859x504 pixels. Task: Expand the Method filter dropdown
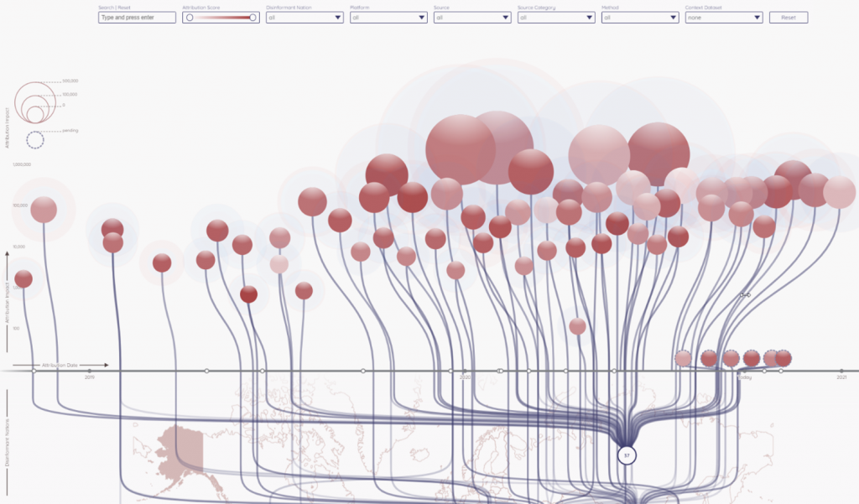[x=640, y=18]
